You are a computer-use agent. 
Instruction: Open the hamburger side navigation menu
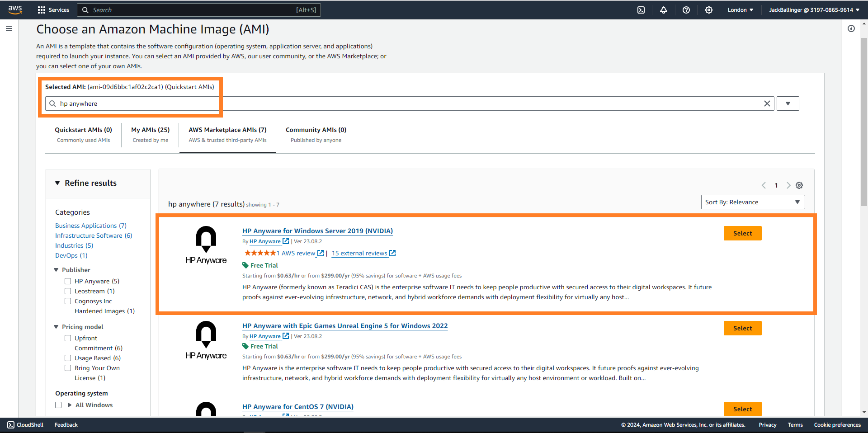[x=9, y=28]
